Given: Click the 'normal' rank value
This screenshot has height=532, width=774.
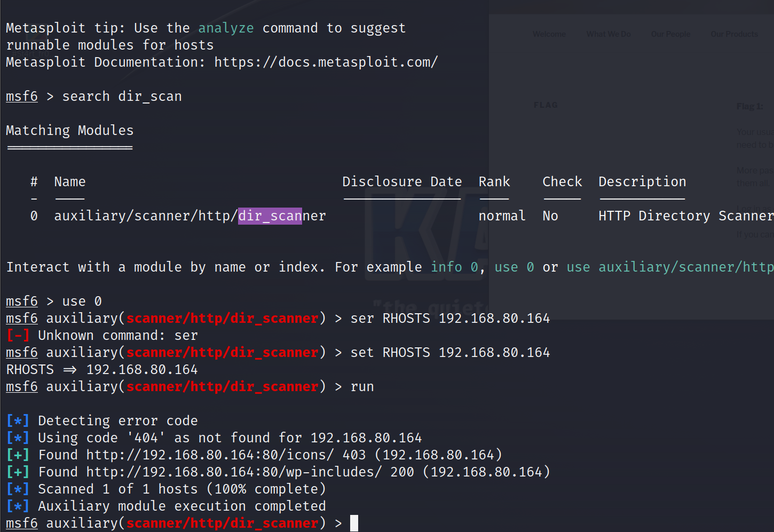Looking at the screenshot, I should [502, 216].
